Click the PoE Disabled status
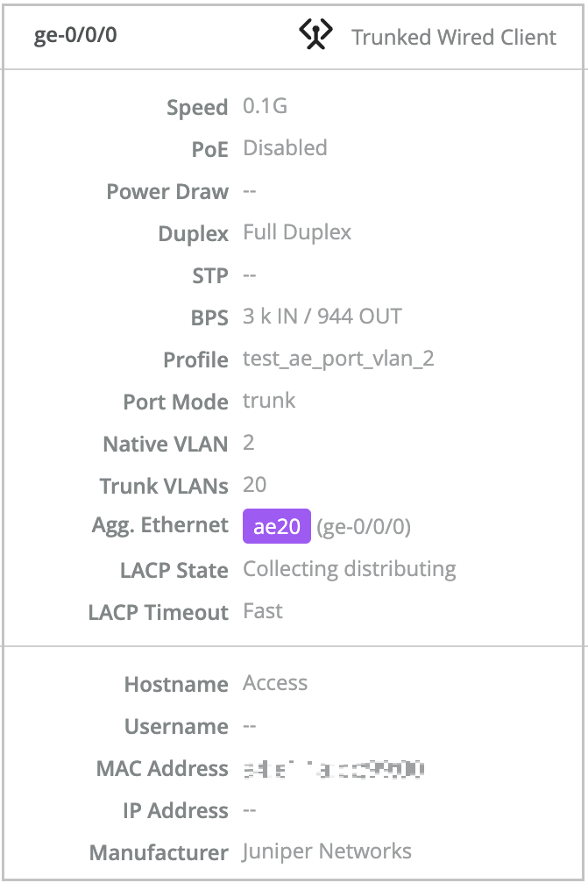Image resolution: width=588 pixels, height=883 pixels. [x=285, y=148]
